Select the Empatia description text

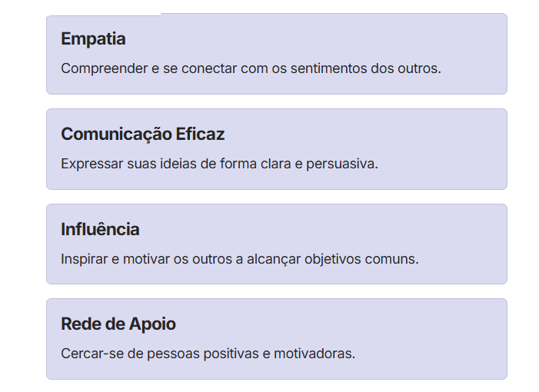coord(251,68)
